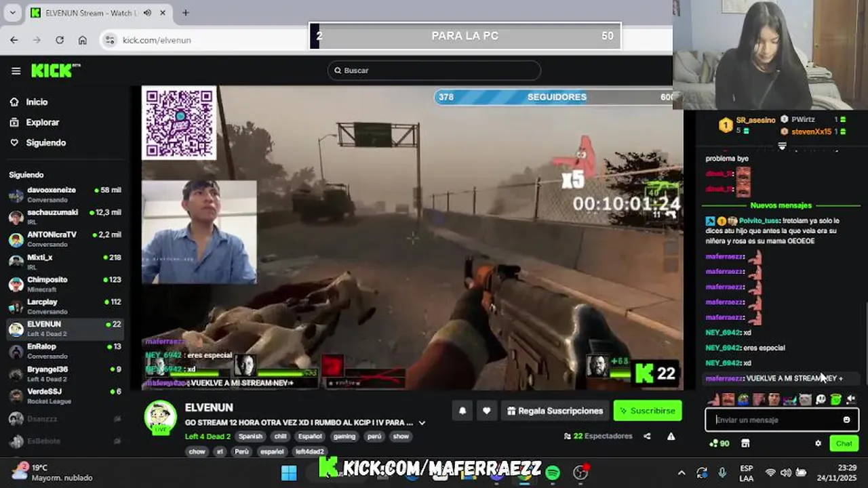Open the EnRalop channel in sidebar
Viewport: 868px width, 488px height.
(65, 351)
